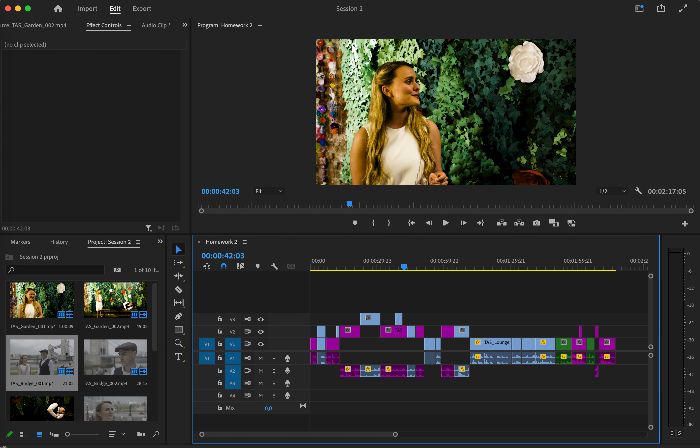Click the Comparison View icon
Screen dimensions: 700x448
point(554,223)
